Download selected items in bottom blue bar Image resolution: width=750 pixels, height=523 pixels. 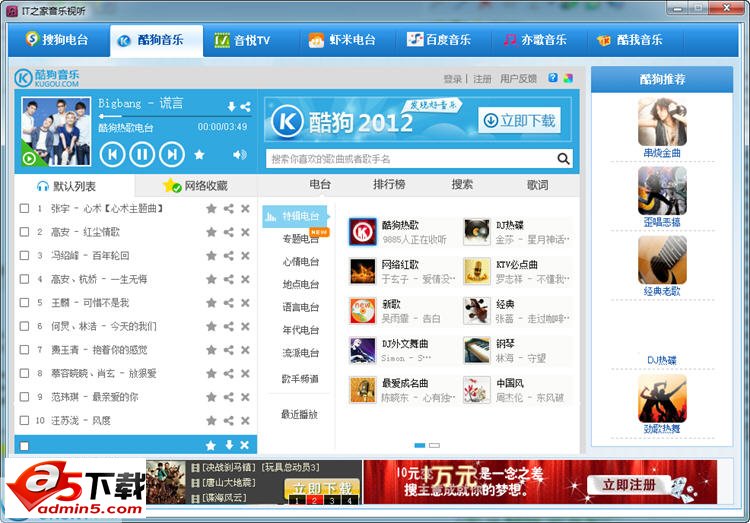click(230, 445)
